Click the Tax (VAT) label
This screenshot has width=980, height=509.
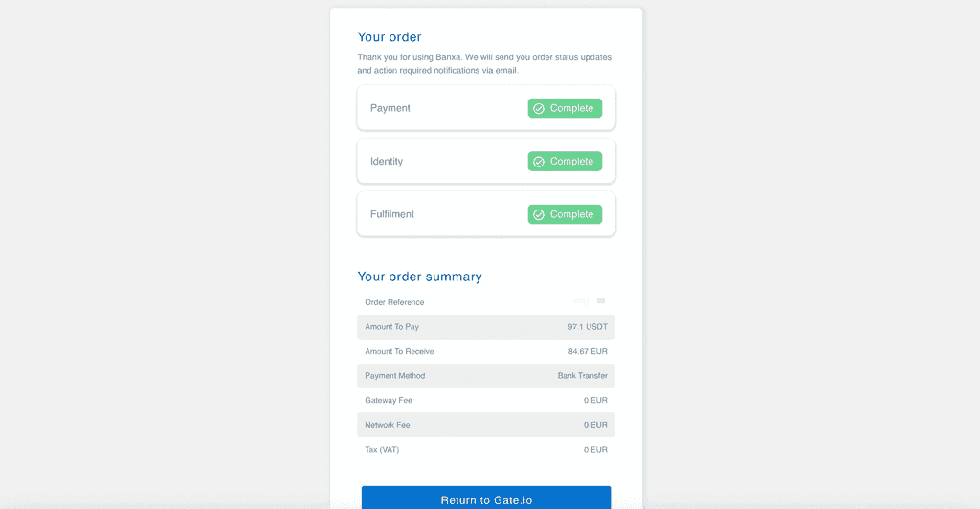(x=385, y=449)
